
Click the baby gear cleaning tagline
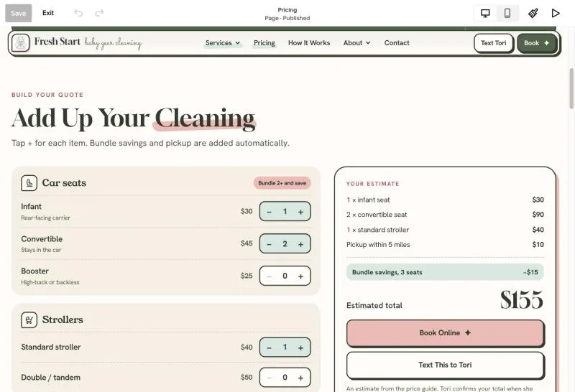(x=113, y=44)
